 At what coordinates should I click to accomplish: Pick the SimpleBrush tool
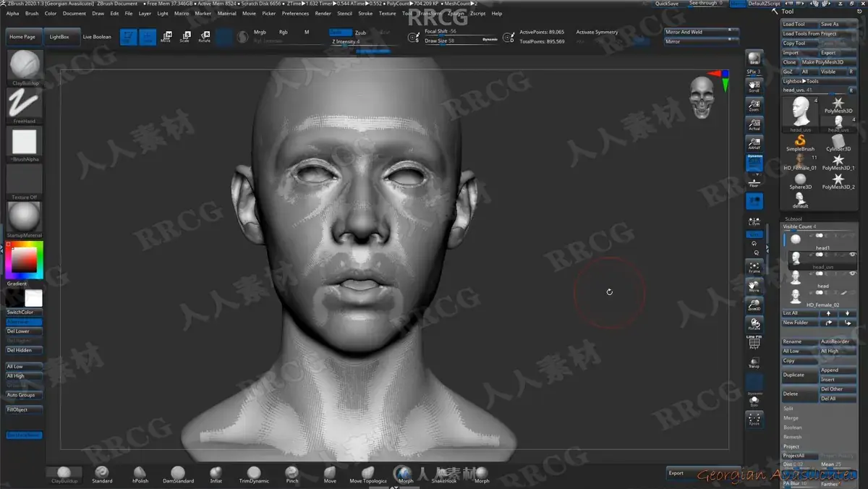pos(800,143)
